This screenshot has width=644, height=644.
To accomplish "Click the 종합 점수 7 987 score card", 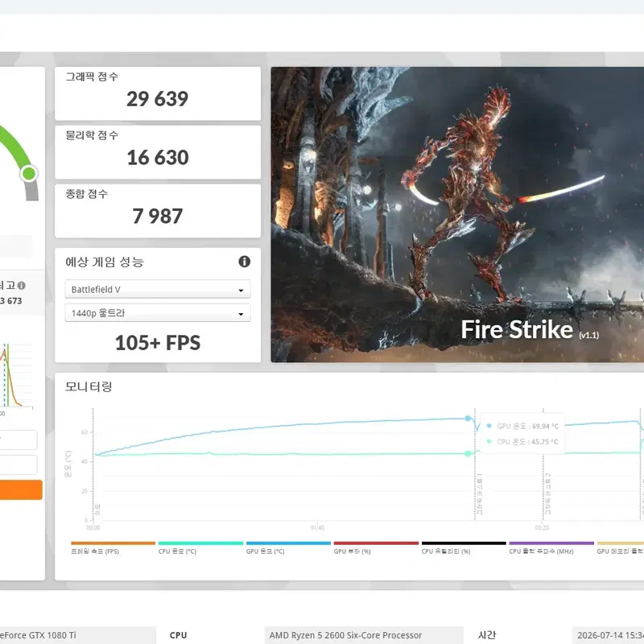I will [158, 211].
